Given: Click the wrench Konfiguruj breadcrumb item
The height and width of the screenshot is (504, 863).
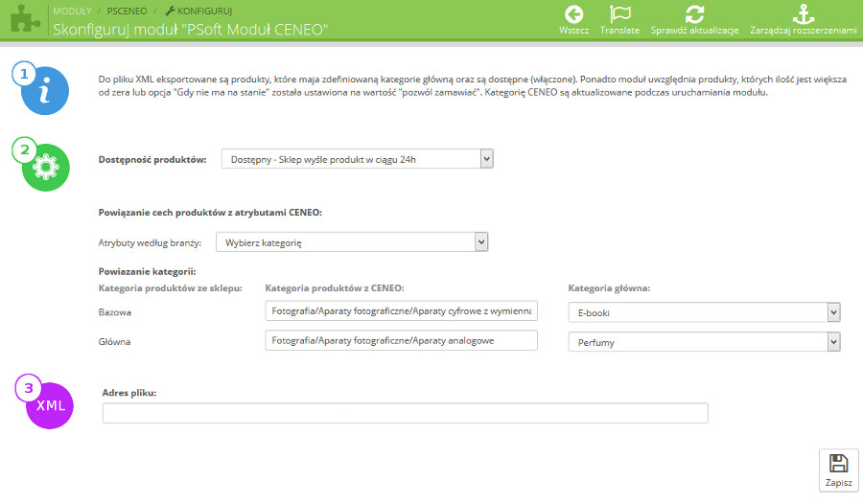Looking at the screenshot, I should coord(198,11).
